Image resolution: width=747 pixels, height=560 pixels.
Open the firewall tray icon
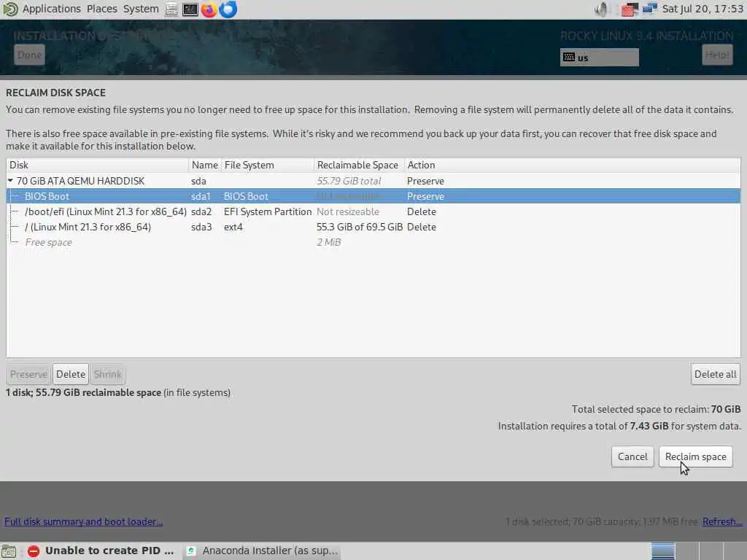[629, 9]
